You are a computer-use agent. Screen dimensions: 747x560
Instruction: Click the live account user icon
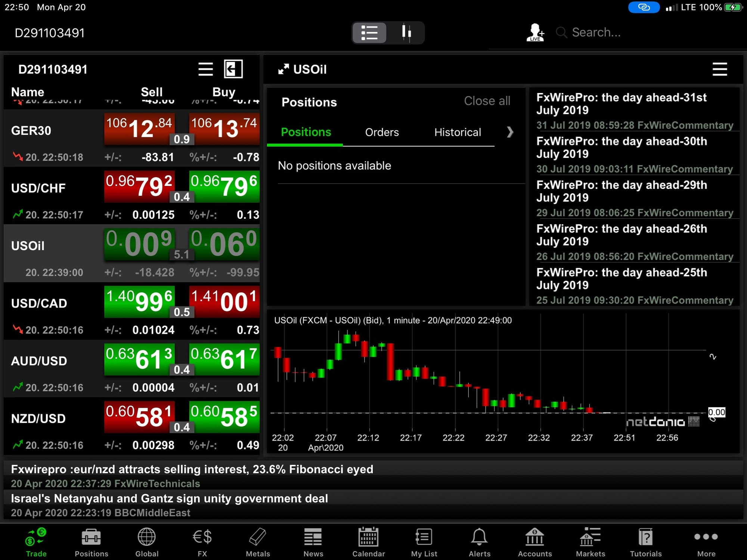(535, 32)
